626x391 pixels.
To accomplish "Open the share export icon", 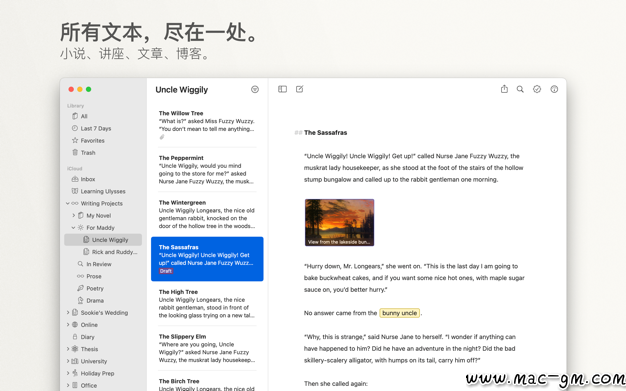I will click(504, 89).
